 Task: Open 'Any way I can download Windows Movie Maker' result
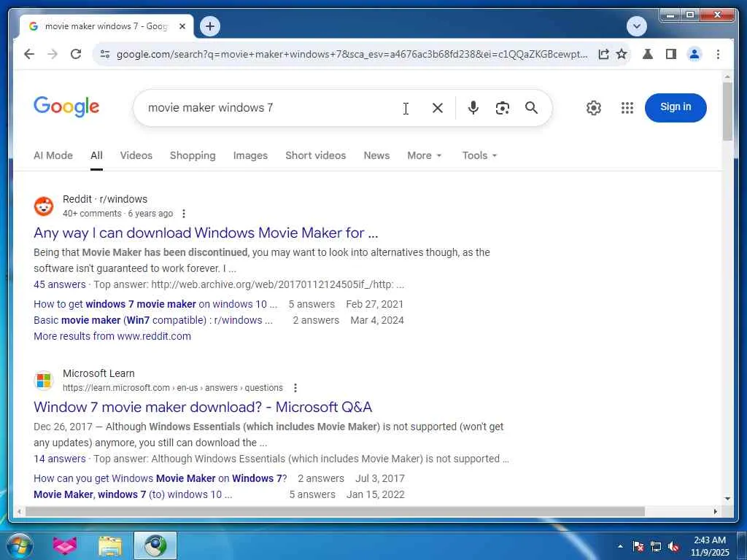pyautogui.click(x=206, y=233)
